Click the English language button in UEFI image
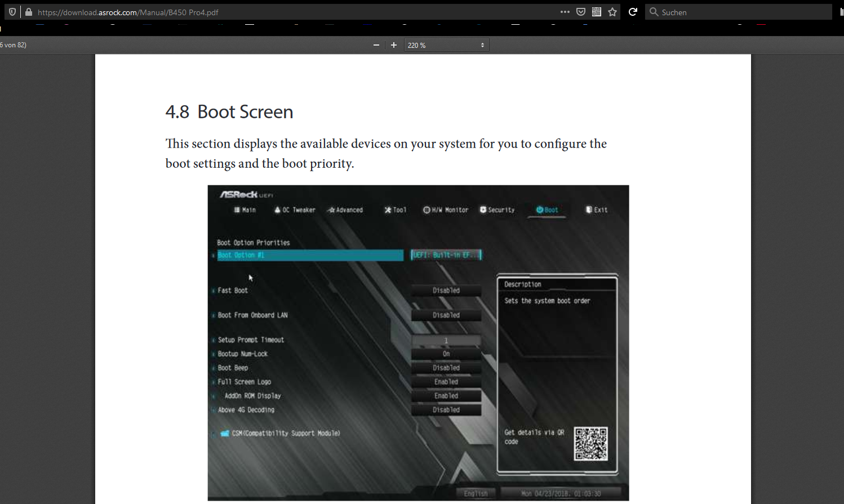The width and height of the screenshot is (844, 504). (x=476, y=494)
